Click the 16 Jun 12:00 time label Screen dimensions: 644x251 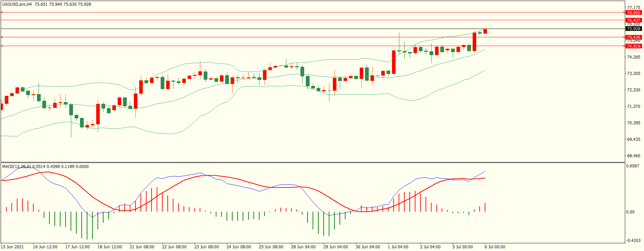click(x=45, y=247)
